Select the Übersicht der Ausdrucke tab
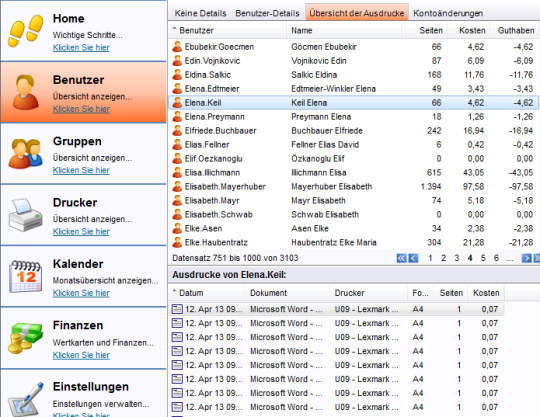This screenshot has width=540, height=417. 357,13
